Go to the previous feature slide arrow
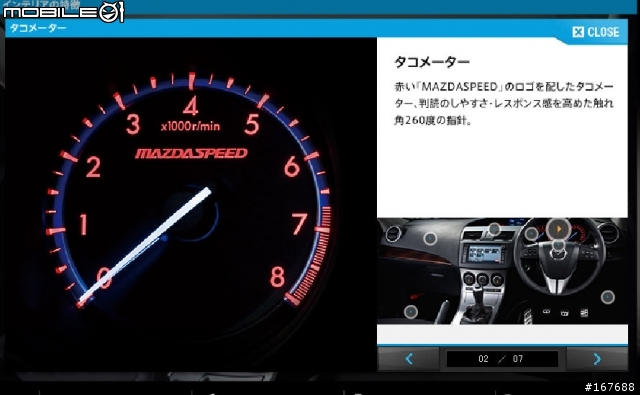This screenshot has height=395, width=640. pyautogui.click(x=409, y=359)
